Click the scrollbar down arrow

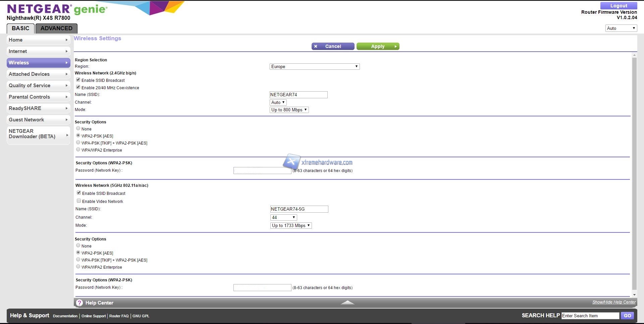(x=634, y=295)
